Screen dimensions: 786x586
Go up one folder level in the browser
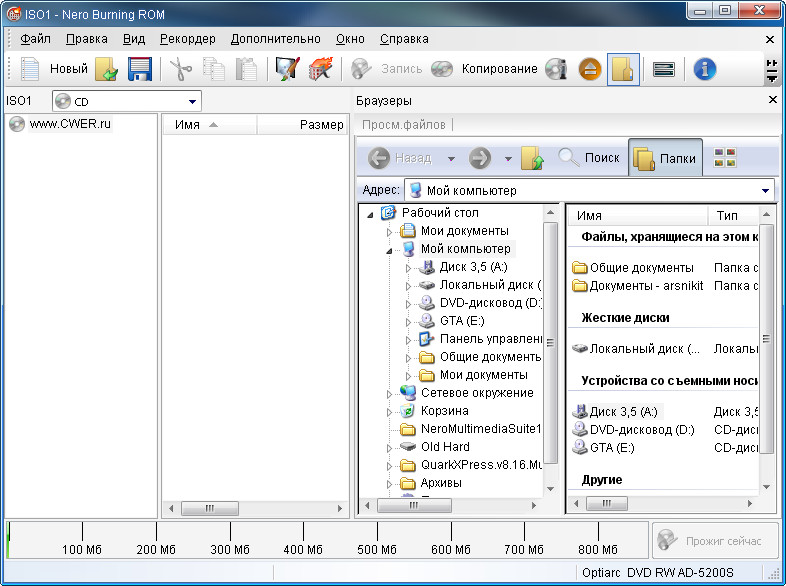(x=532, y=158)
